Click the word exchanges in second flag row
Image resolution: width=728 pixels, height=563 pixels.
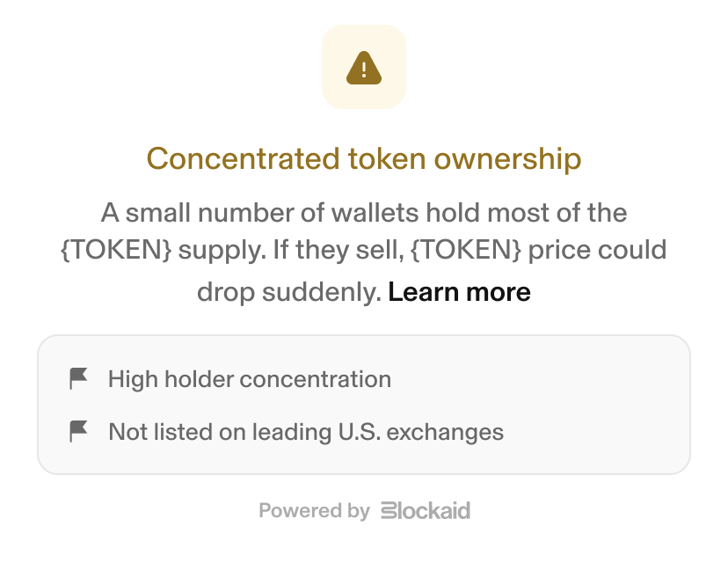(x=445, y=432)
